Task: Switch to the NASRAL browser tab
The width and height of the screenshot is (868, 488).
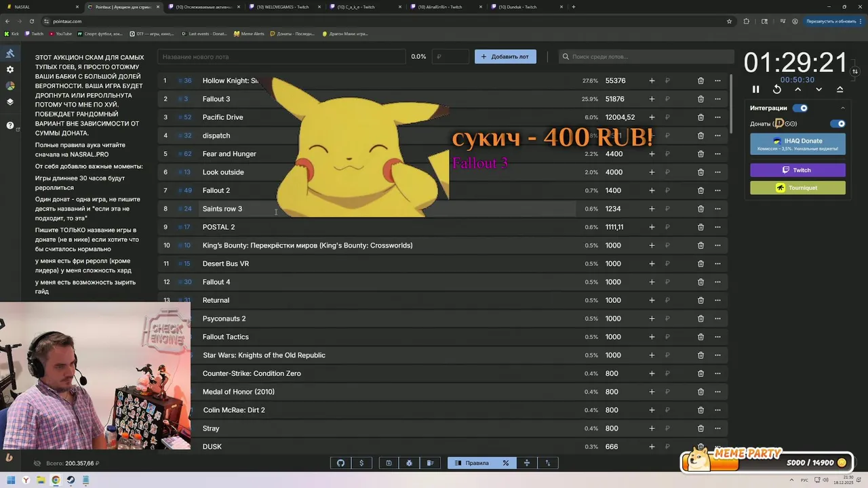Action: point(42,7)
